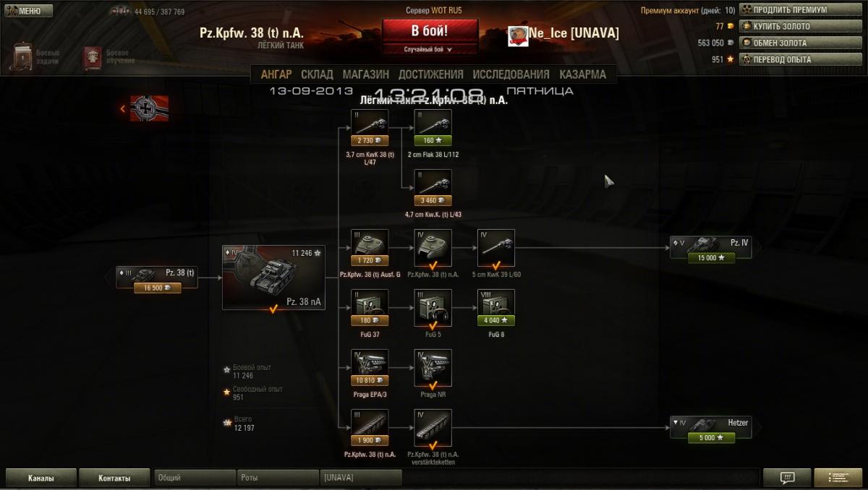Click the КУПИТЬ ЗОЛОТО button

801,26
